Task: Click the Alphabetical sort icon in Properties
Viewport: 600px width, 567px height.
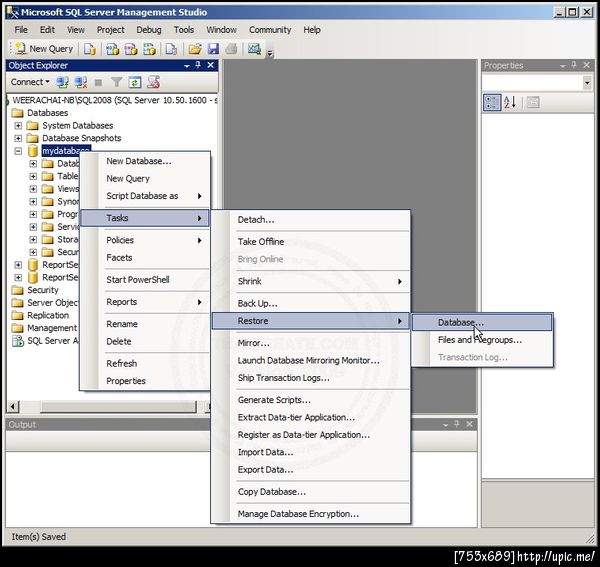Action: click(510, 102)
